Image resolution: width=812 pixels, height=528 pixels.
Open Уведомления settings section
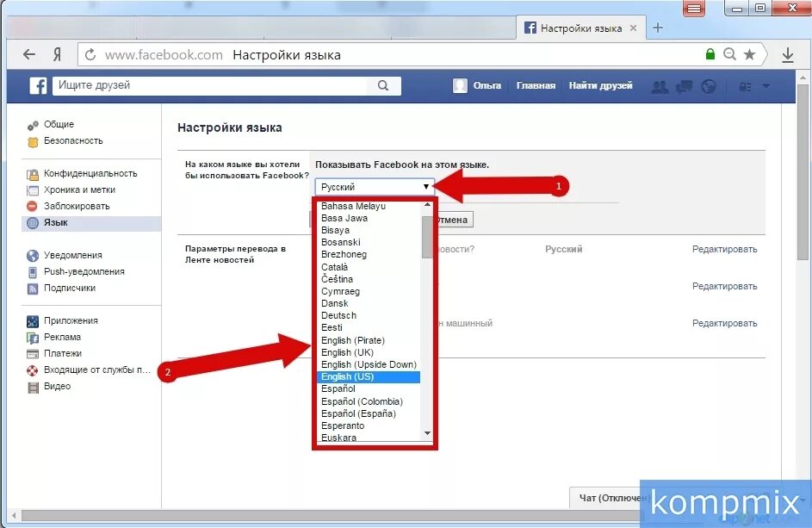[x=72, y=256]
